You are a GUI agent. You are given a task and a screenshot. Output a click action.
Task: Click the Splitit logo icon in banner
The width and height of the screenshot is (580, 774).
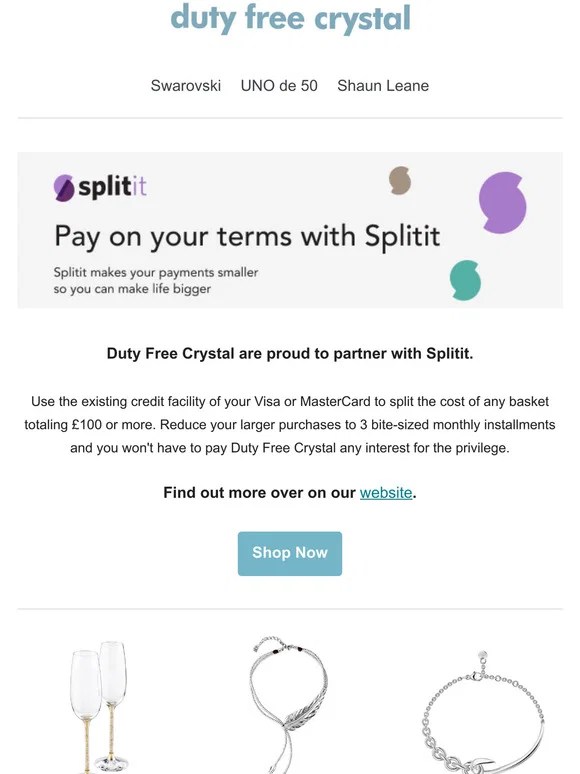coord(64,188)
